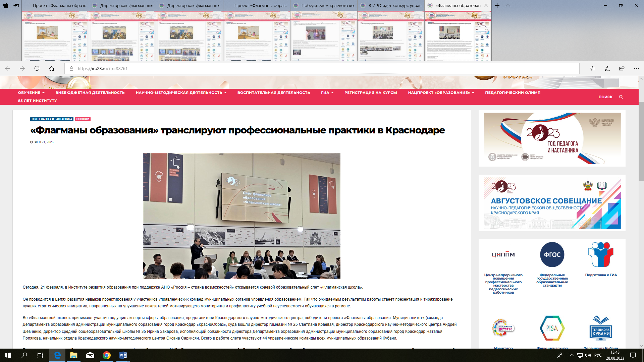
Task: Open the Settings and more ellipsis
Action: (x=636, y=68)
